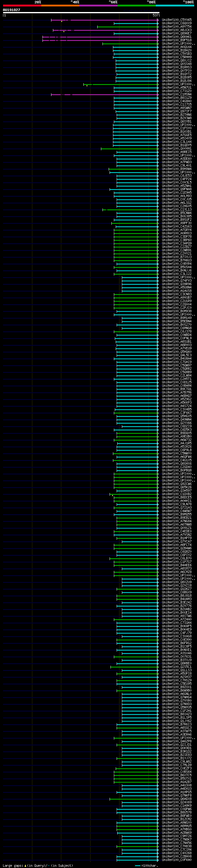Screen dimensions: 197x868
Task: Select label UniRef100_A9SWN7
Action: [176, 108]
